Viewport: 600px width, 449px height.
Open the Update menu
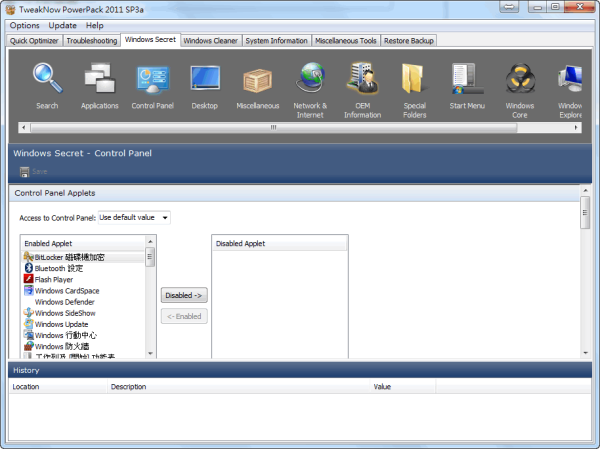click(x=62, y=26)
